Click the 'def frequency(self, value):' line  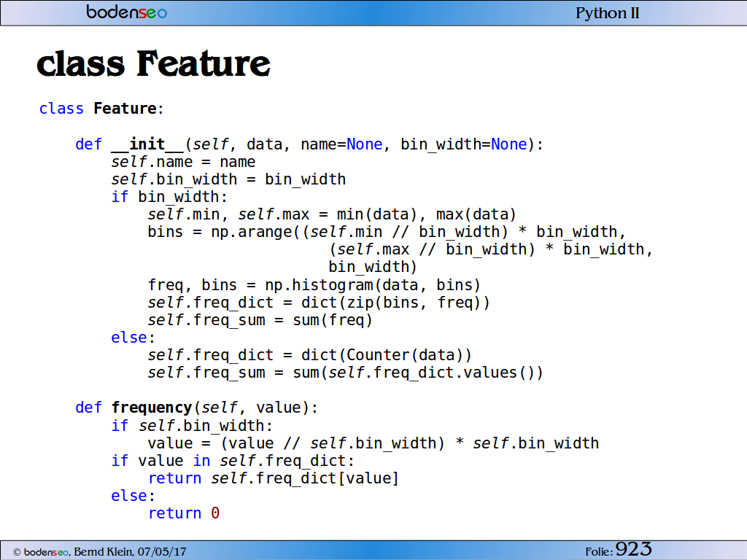(196, 408)
